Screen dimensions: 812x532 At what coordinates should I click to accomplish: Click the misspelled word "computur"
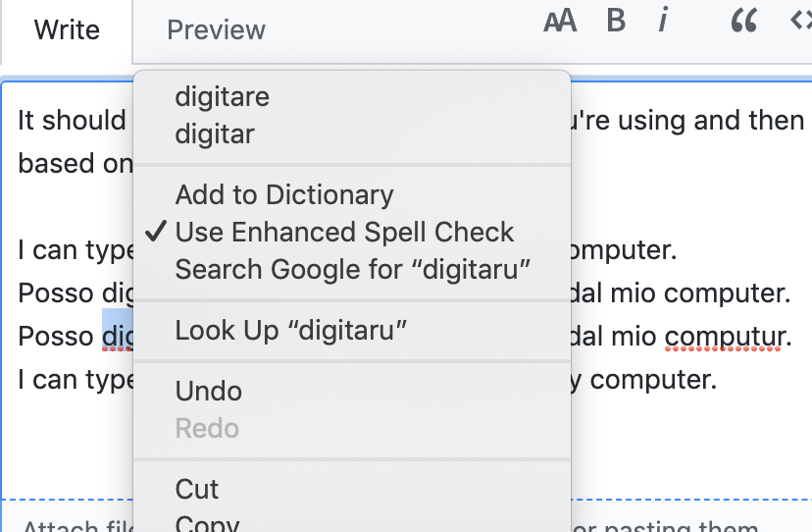[x=723, y=337]
